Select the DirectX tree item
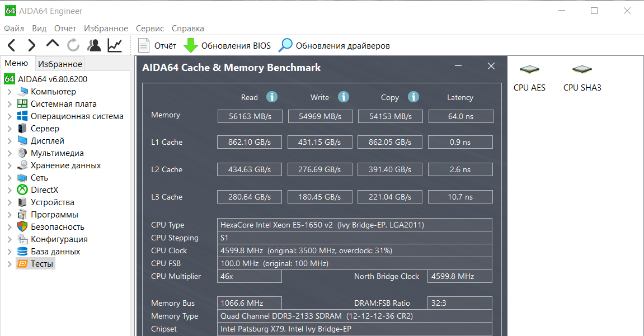The image size is (644, 336). (x=44, y=190)
